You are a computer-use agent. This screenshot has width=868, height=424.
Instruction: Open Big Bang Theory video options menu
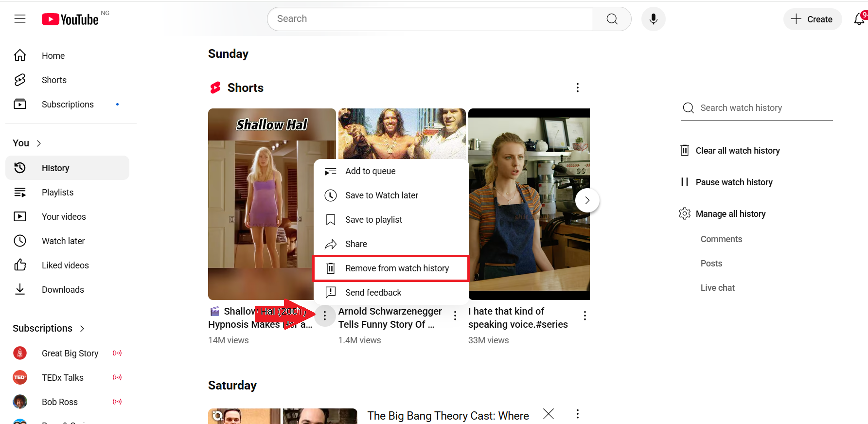pos(578,414)
